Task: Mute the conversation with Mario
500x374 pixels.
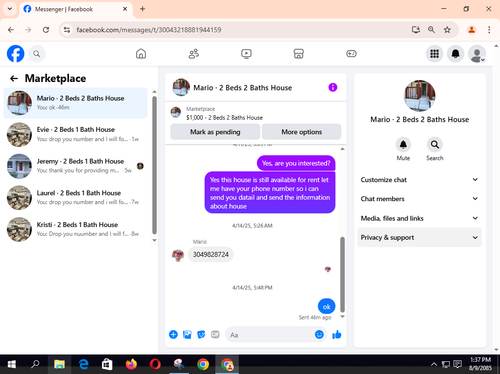Action: (403, 145)
